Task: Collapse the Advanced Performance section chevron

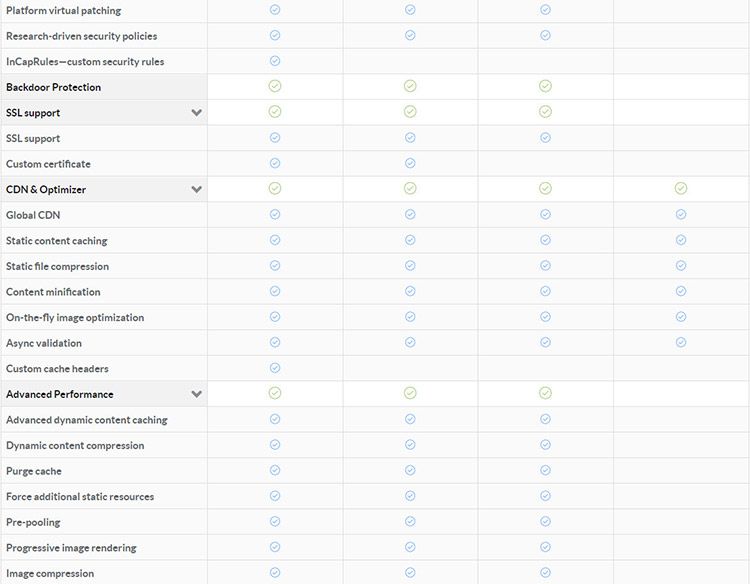Action: click(197, 394)
